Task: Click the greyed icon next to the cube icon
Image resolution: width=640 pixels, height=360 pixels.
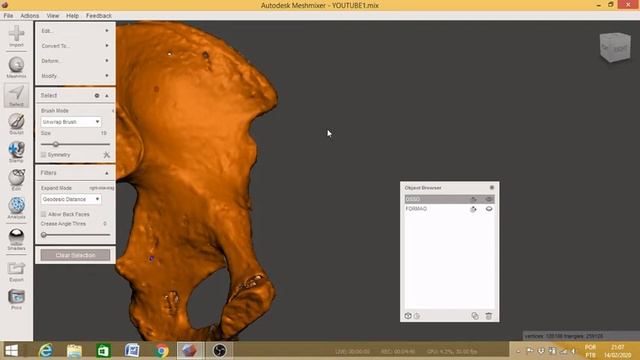Action: point(417,316)
